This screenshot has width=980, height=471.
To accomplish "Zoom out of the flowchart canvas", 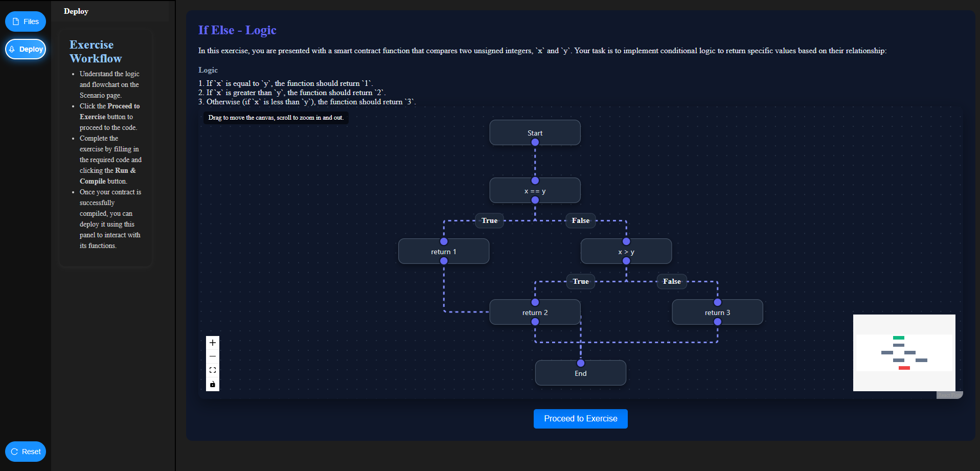I will [x=213, y=356].
